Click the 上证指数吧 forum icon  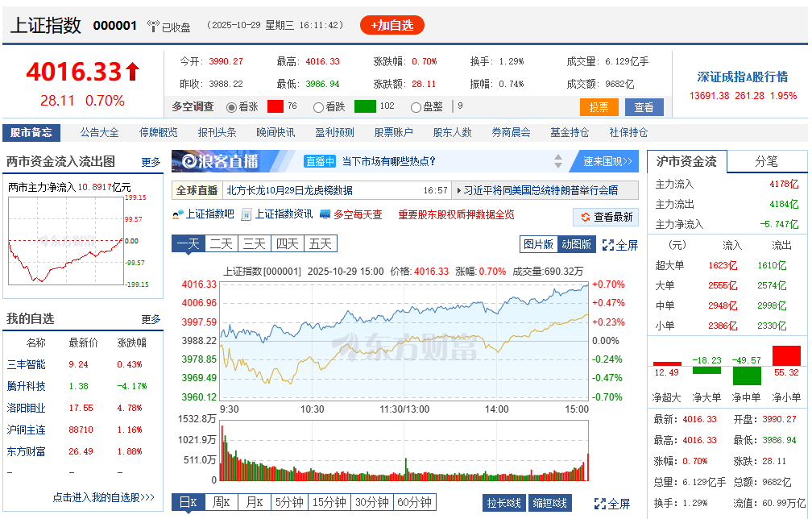[178, 214]
